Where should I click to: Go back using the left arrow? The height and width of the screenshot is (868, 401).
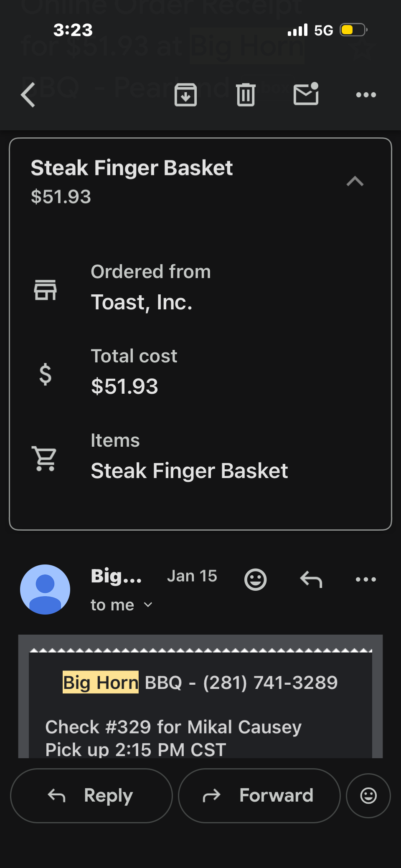tap(28, 95)
